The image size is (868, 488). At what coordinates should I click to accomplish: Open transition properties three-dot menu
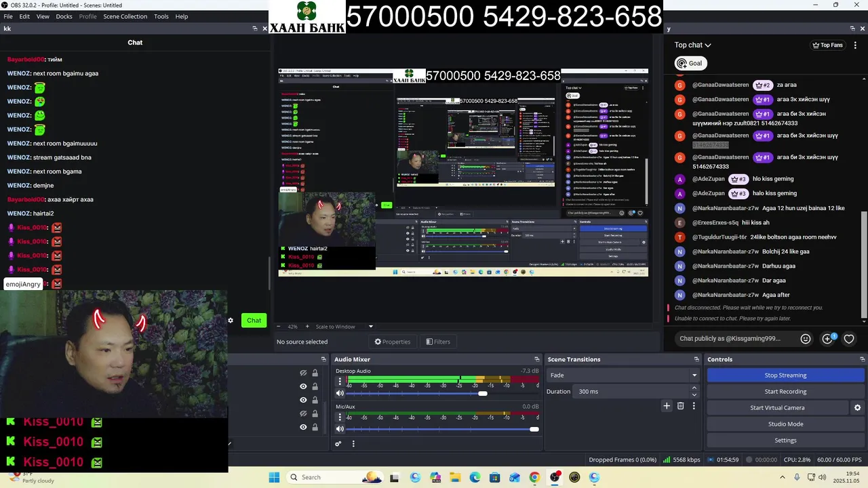694,406
